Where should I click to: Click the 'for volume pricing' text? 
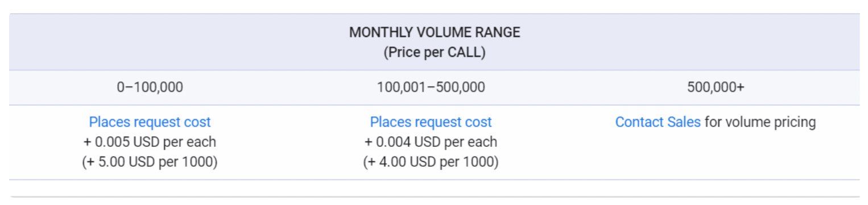(x=760, y=122)
